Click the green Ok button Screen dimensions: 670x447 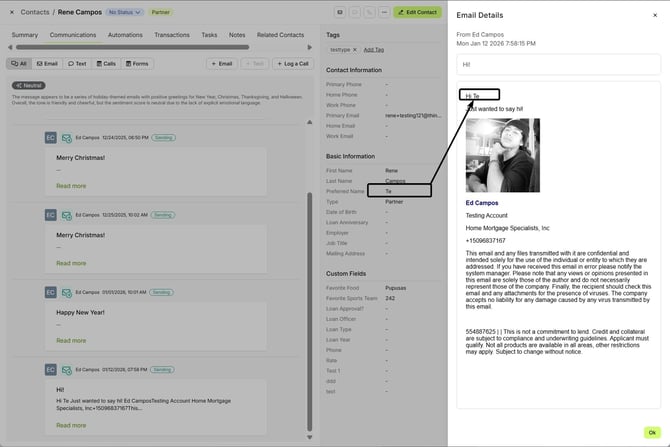(651, 432)
